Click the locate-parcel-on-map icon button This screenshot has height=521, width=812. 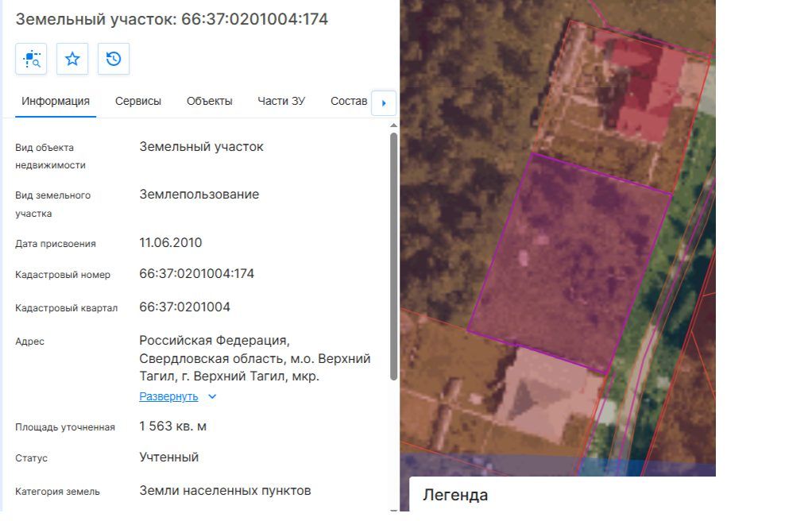[31, 59]
